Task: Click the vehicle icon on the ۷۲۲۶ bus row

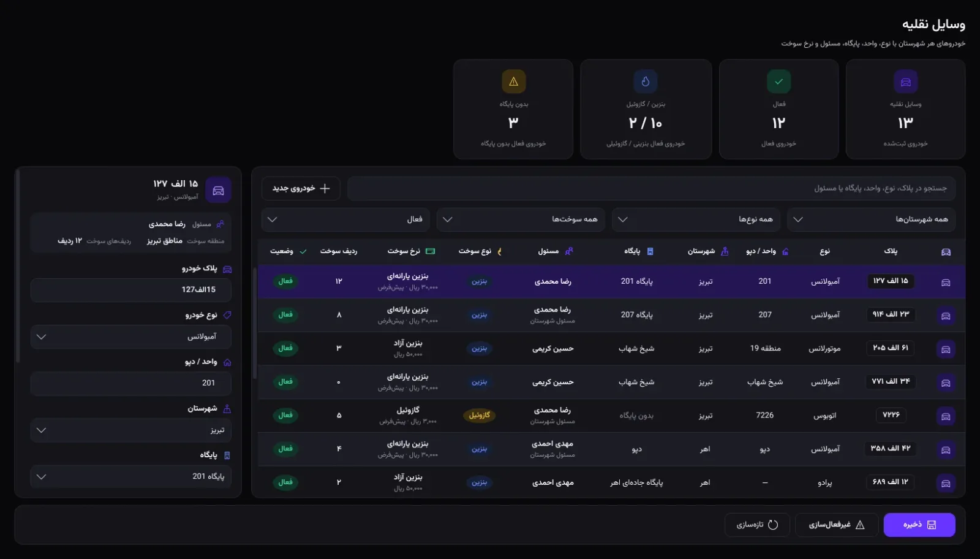Action: tap(946, 416)
